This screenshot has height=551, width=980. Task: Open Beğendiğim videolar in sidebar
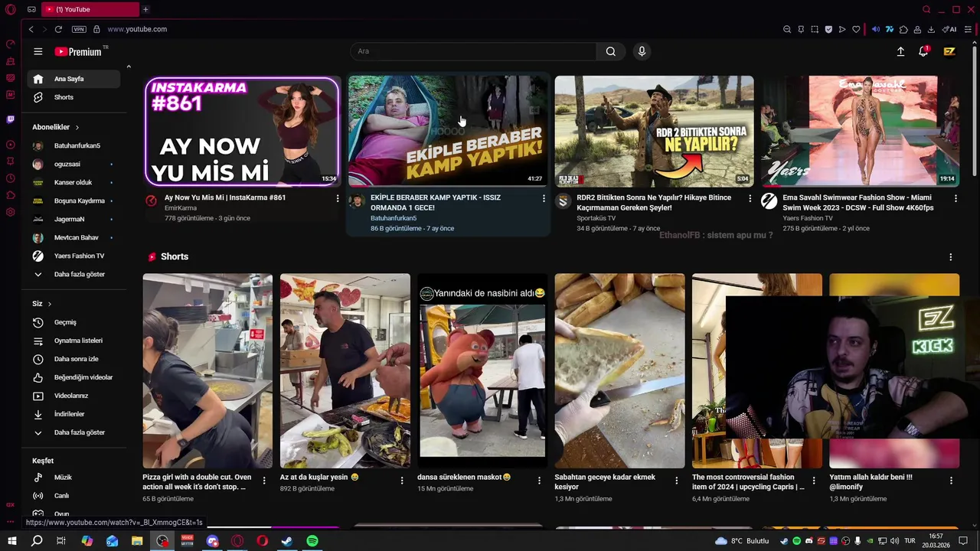[73, 377]
